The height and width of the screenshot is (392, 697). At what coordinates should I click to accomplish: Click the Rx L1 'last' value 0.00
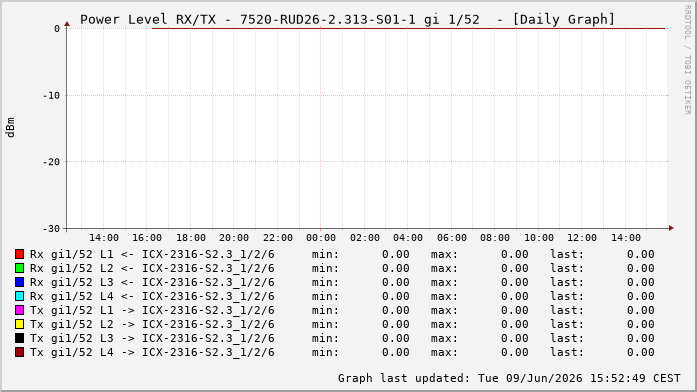[x=641, y=254]
